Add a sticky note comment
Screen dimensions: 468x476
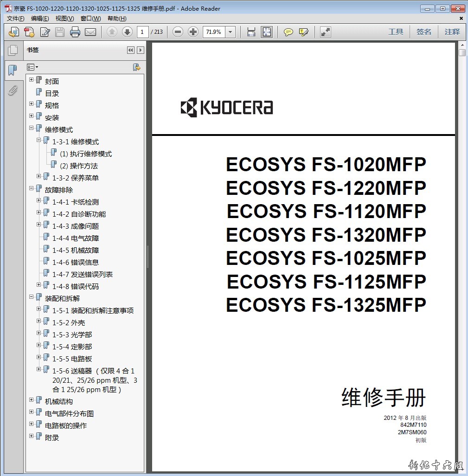[x=288, y=32]
